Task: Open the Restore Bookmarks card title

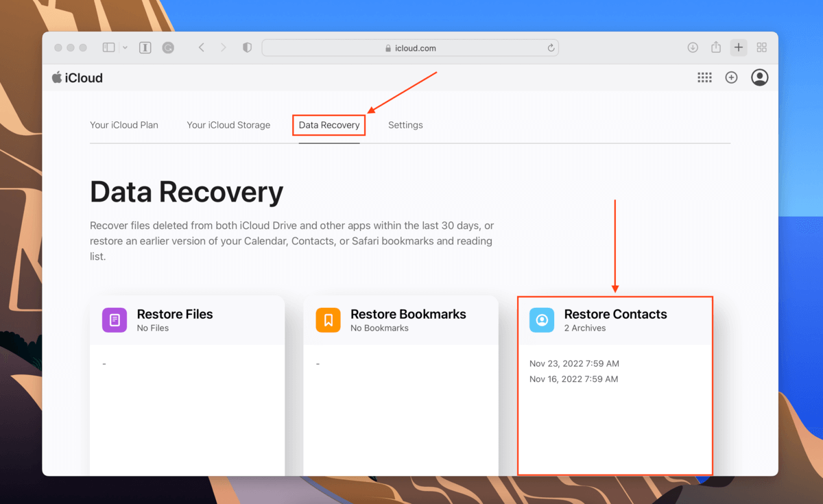Action: tap(408, 314)
